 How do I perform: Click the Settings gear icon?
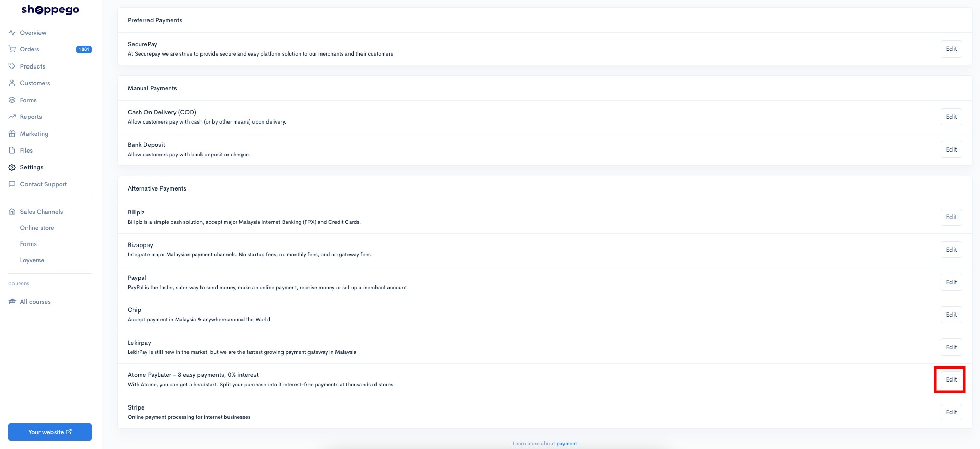point(12,167)
